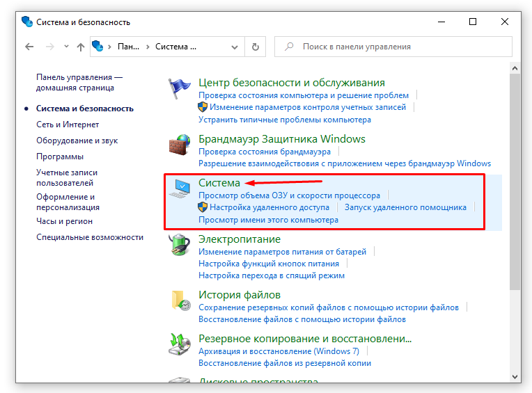Click the История файлов folder clock icon
The width and height of the screenshot is (532, 393).
181,300
